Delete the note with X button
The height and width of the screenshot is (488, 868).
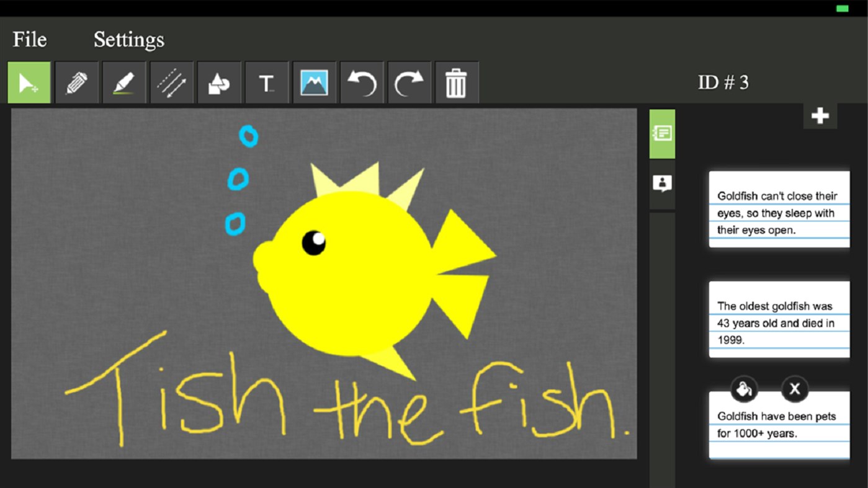(794, 389)
